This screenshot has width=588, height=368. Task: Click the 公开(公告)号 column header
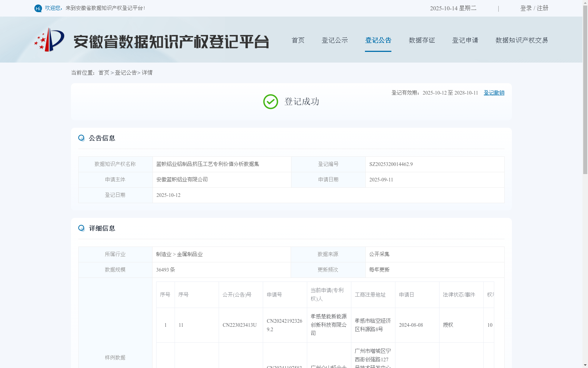pyautogui.click(x=237, y=295)
